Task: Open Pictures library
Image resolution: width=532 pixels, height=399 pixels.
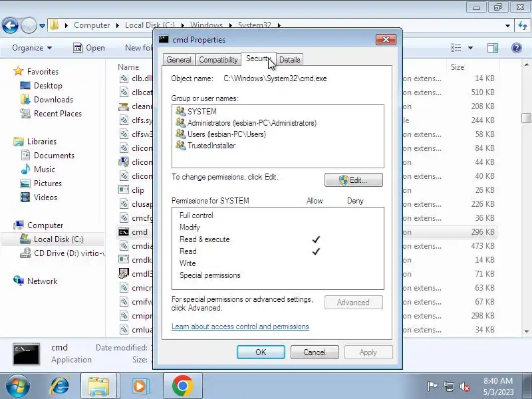Action: coord(47,184)
